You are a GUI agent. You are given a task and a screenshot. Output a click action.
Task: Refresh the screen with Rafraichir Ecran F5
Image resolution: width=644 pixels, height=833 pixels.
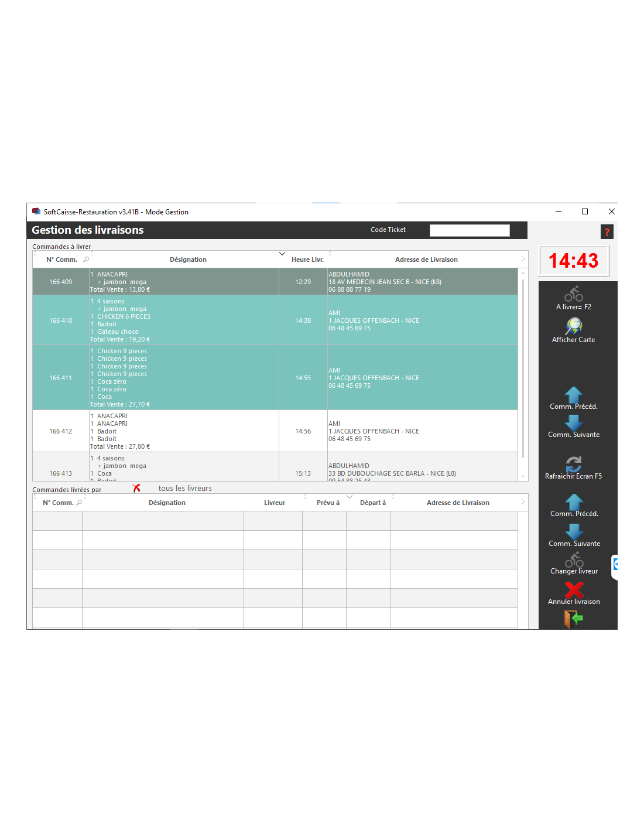coord(573,464)
